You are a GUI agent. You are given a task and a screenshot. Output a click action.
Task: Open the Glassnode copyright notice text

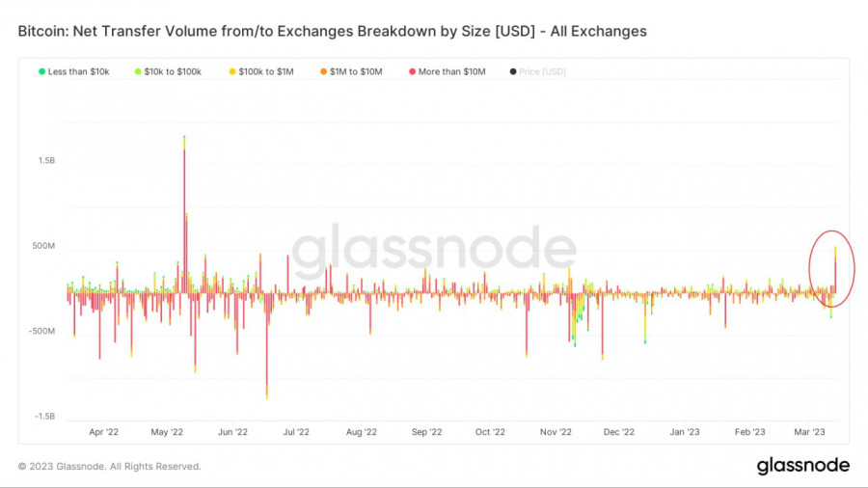(x=109, y=467)
